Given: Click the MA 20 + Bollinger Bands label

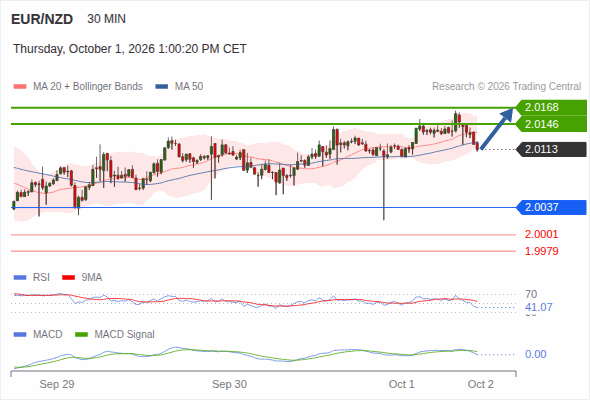Looking at the screenshot, I should [x=88, y=87].
